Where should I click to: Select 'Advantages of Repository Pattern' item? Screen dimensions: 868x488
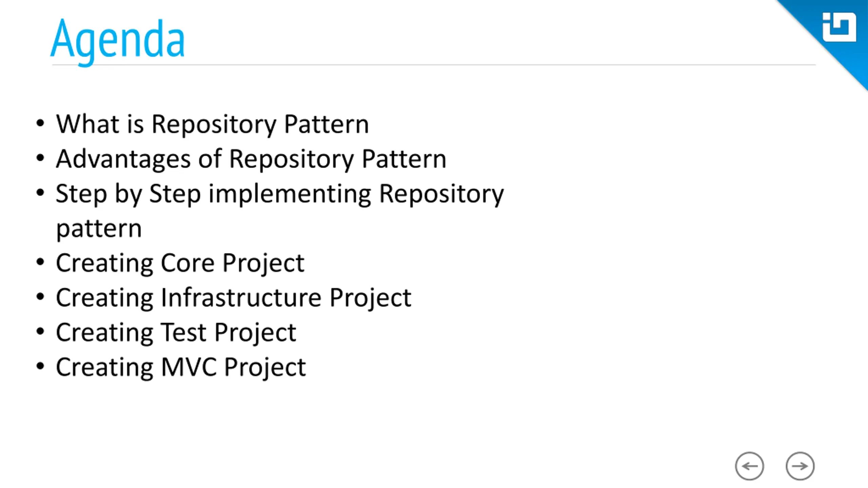tap(251, 159)
